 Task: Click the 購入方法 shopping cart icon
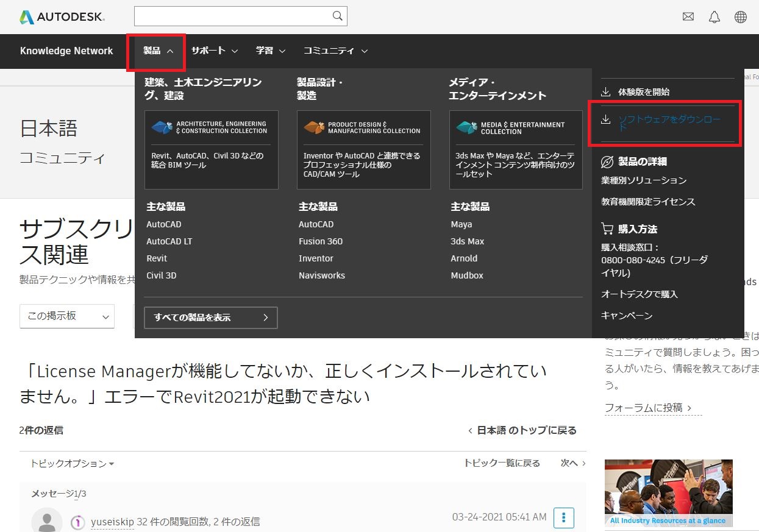point(607,229)
